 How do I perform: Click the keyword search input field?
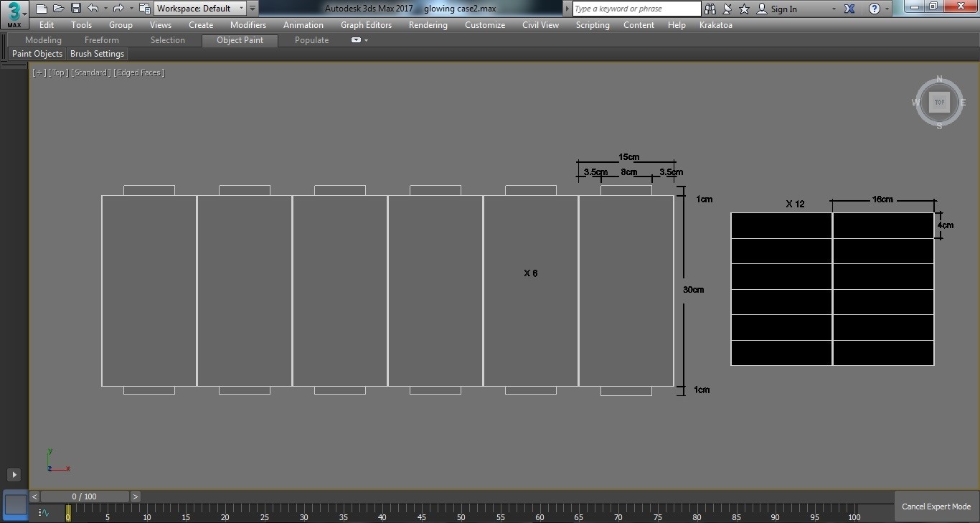636,9
